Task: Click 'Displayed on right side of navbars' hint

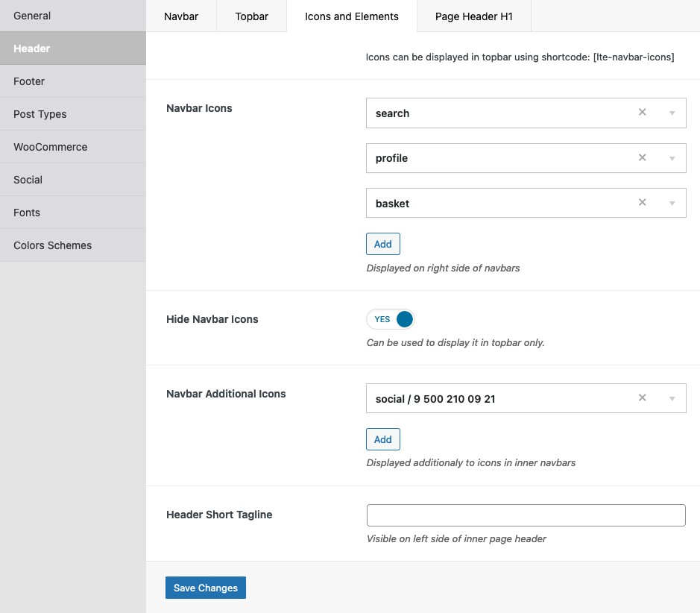Action: (x=443, y=268)
